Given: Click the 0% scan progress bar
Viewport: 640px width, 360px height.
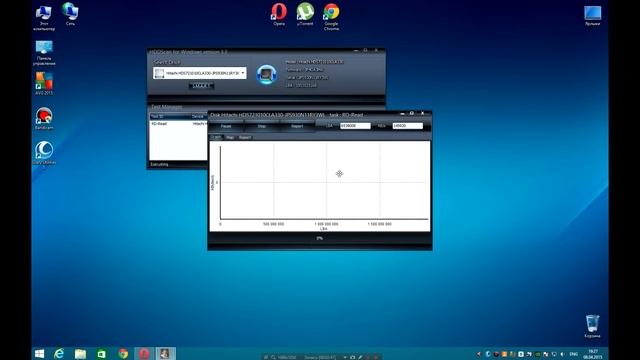Looking at the screenshot, I should tap(320, 238).
